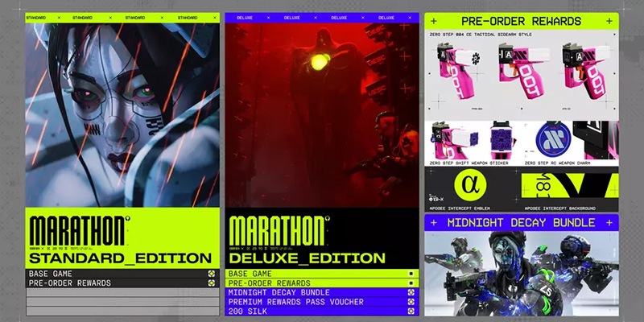Click the plus sign before Pre-Order Rewards title
Screen dimensions: 644x322
click(x=434, y=22)
